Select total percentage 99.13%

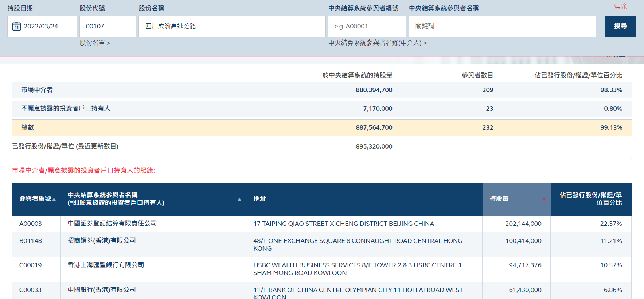click(x=611, y=127)
